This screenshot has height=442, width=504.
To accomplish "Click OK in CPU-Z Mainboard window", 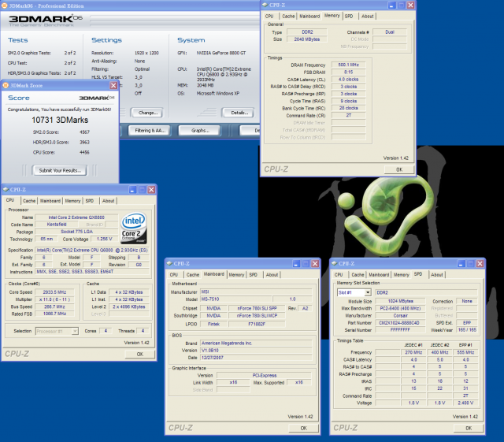I will (304, 428).
